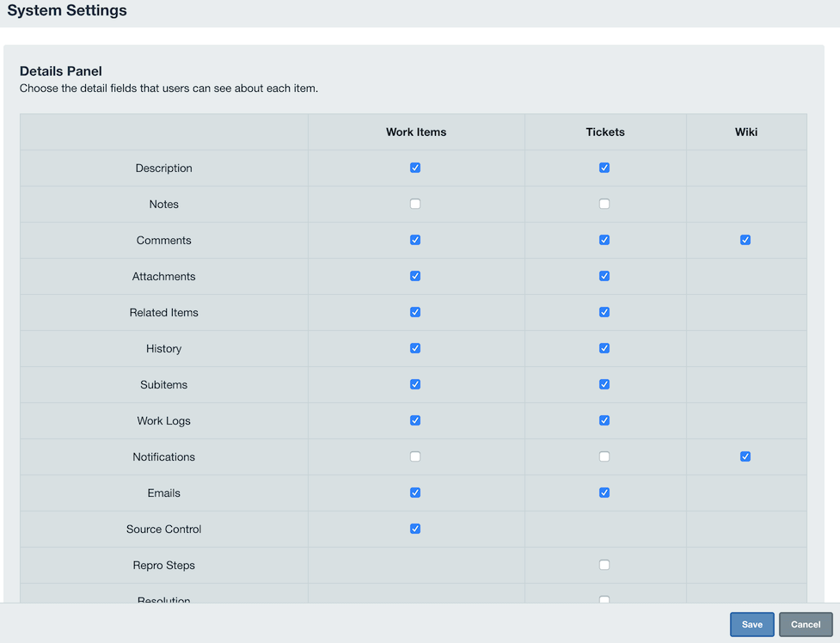The image size is (840, 643).
Task: Uncheck Attachments for Tickets
Action: (x=604, y=276)
